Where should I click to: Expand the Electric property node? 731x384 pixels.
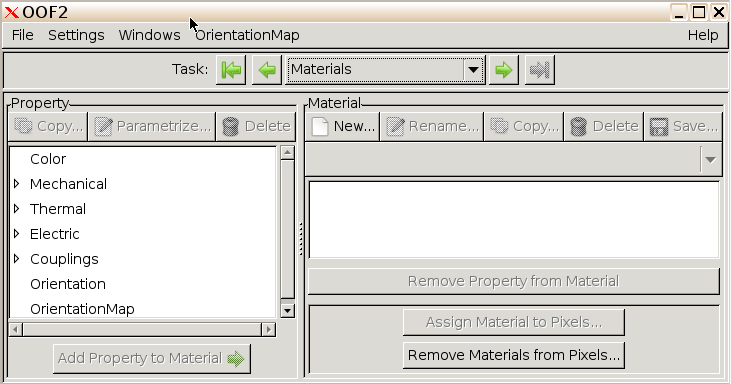(17, 233)
